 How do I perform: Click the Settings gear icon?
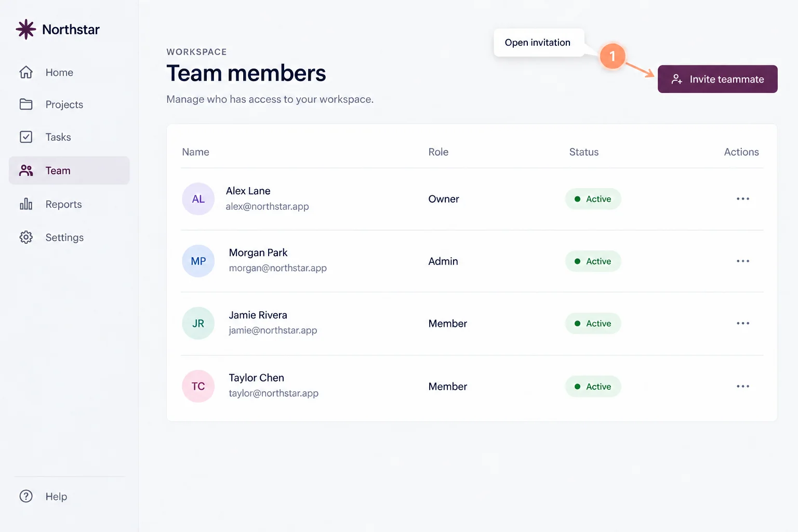(26, 237)
